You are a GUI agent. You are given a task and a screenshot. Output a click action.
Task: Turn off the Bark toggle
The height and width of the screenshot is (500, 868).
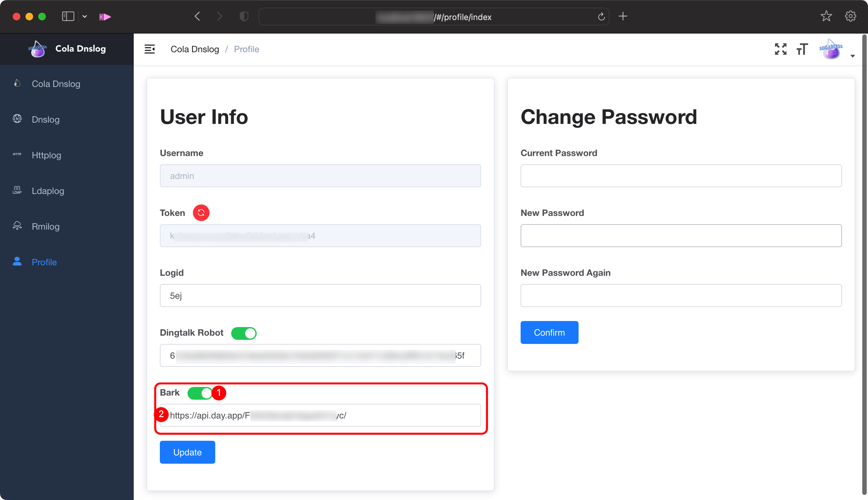(x=200, y=393)
